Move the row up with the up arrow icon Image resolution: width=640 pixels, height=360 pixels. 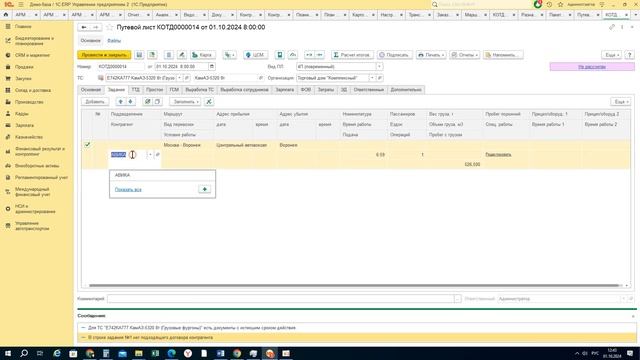pos(120,102)
